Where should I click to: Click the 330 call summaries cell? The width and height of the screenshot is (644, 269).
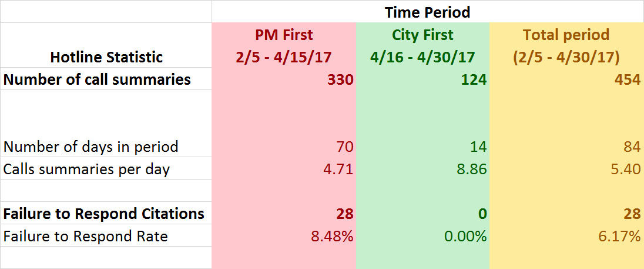[340, 79]
